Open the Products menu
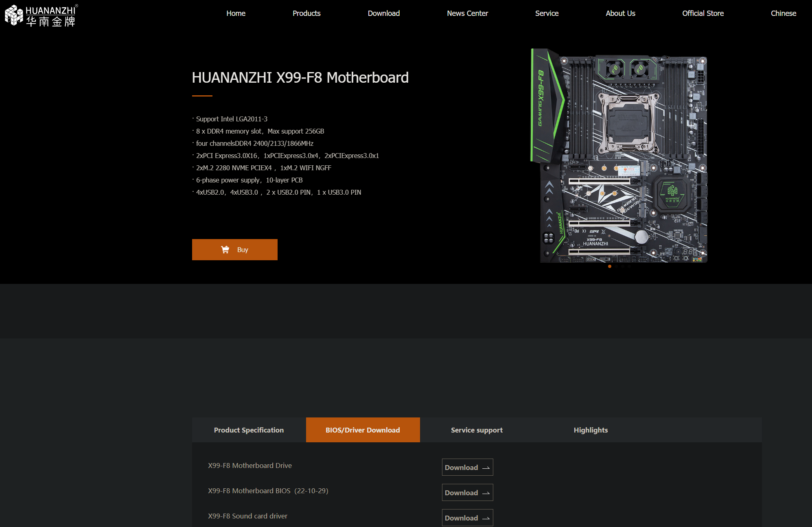This screenshot has width=812, height=527. tap(306, 13)
